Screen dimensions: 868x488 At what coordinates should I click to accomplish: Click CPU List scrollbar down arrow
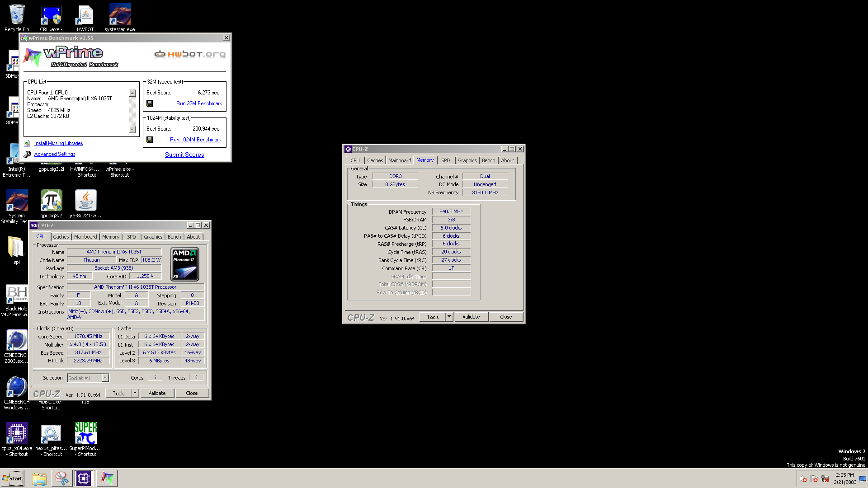point(132,130)
